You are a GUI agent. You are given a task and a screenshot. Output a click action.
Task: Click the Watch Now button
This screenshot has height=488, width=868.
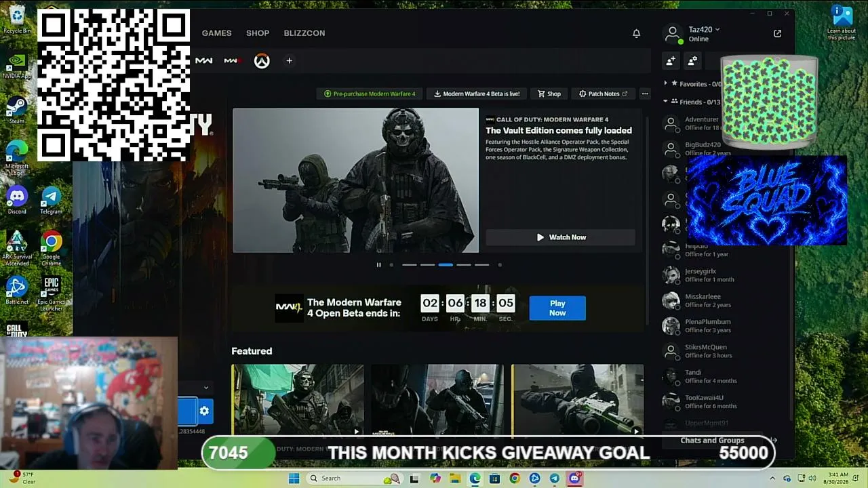pyautogui.click(x=561, y=237)
